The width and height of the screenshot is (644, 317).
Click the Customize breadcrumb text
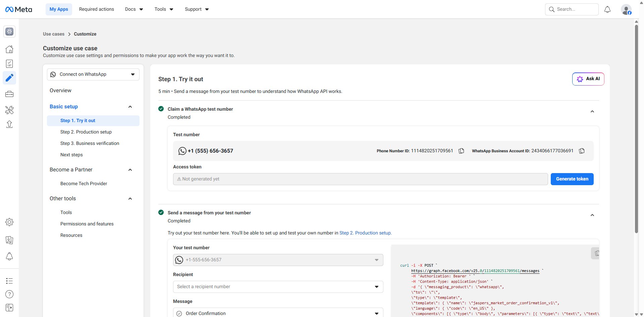click(85, 34)
